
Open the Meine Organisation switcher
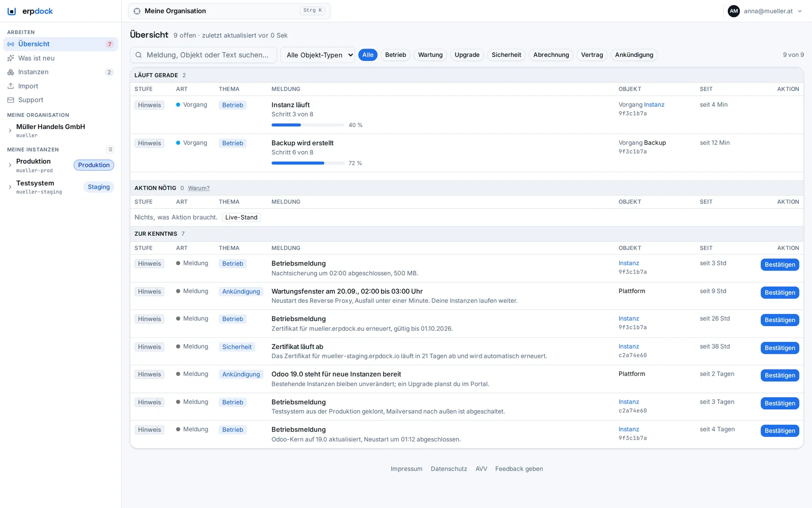point(229,11)
